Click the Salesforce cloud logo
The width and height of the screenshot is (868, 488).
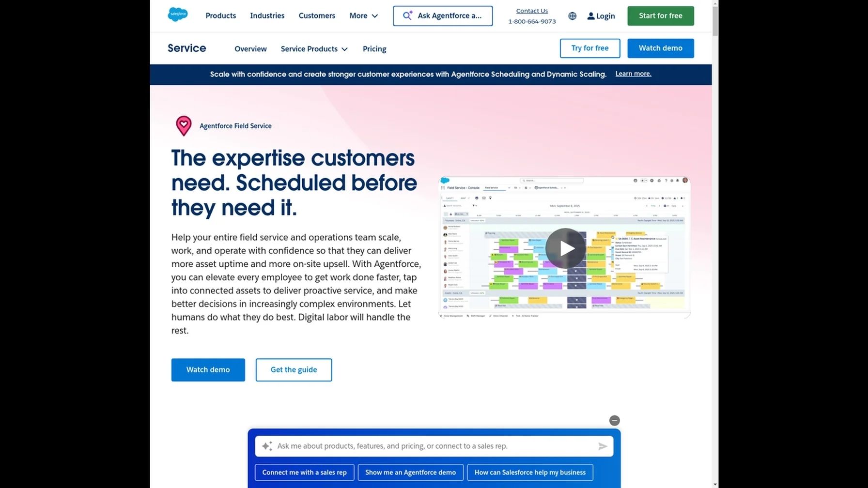point(178,15)
